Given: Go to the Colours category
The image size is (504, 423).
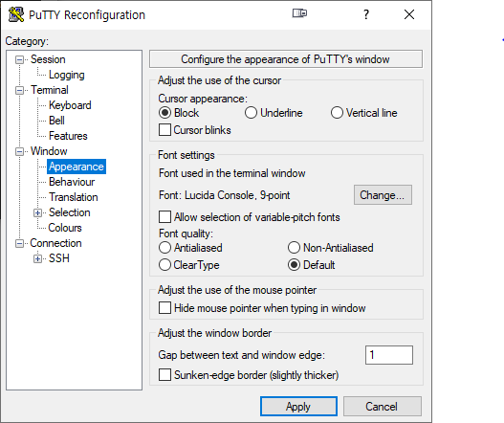Looking at the screenshot, I should click(x=65, y=228).
